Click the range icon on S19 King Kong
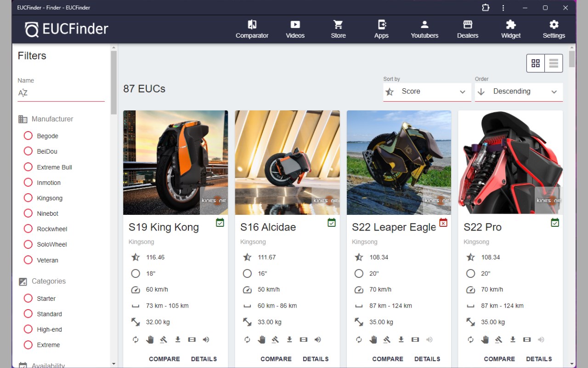The image size is (588, 368). click(x=136, y=306)
